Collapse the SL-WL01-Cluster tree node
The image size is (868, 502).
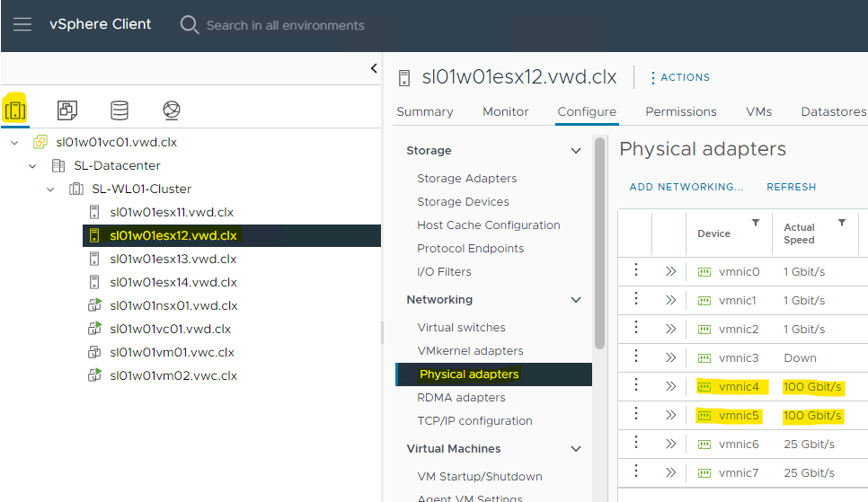click(x=51, y=189)
